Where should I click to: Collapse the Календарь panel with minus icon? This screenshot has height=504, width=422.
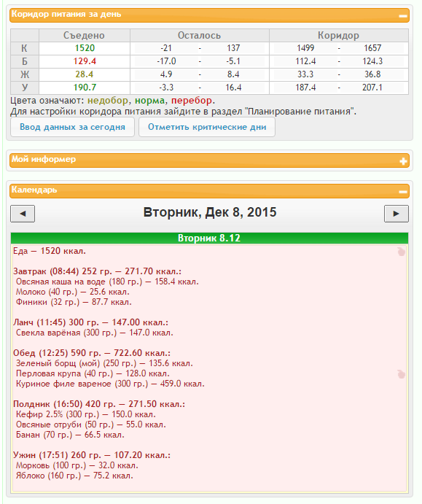(x=403, y=192)
